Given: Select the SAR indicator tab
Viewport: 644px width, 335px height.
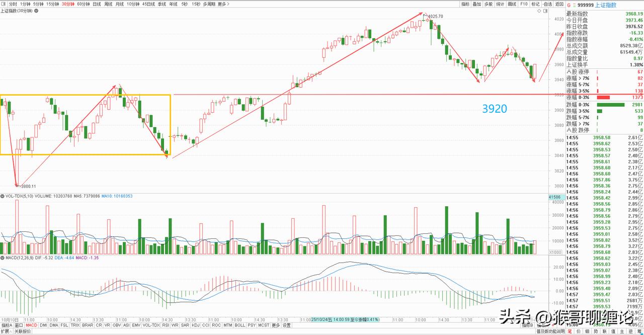Looking at the screenshot, I should [185, 325].
